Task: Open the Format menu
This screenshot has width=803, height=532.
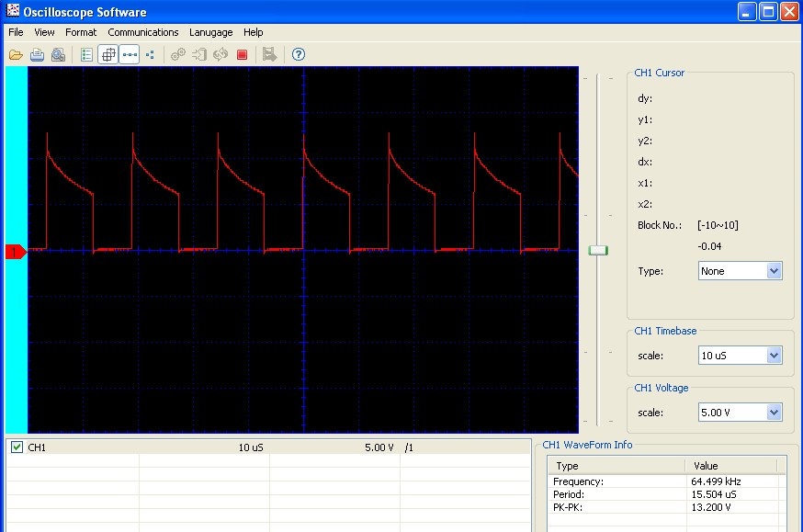Action: click(81, 32)
